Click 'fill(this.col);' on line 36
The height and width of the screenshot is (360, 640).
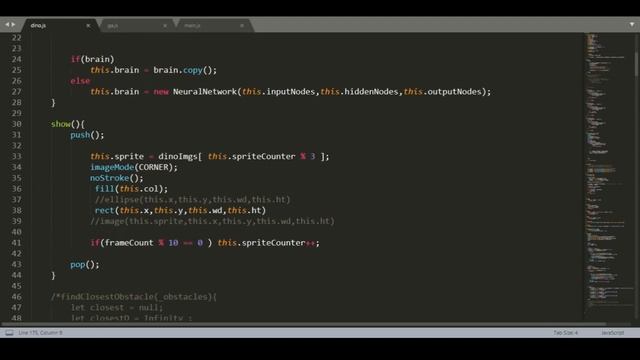click(x=131, y=189)
